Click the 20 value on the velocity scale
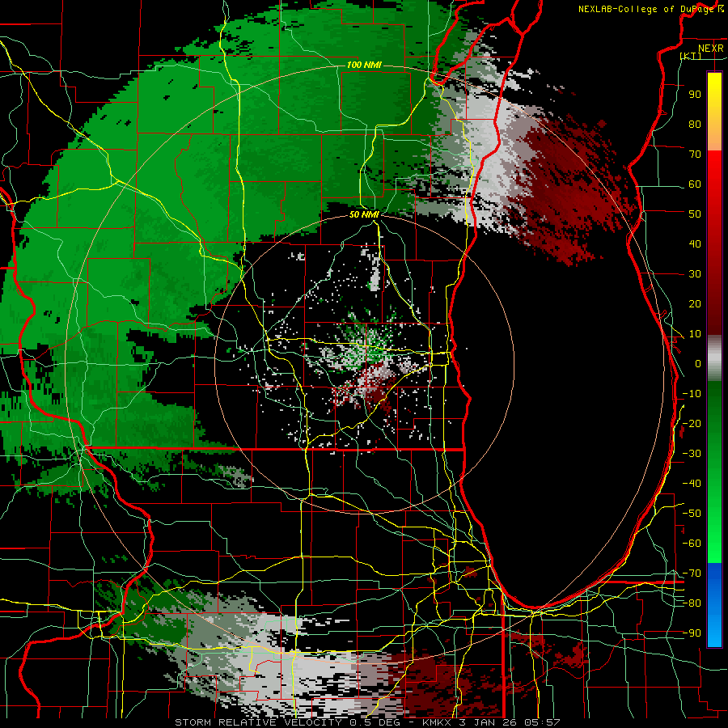The image size is (728, 728). pos(695,303)
